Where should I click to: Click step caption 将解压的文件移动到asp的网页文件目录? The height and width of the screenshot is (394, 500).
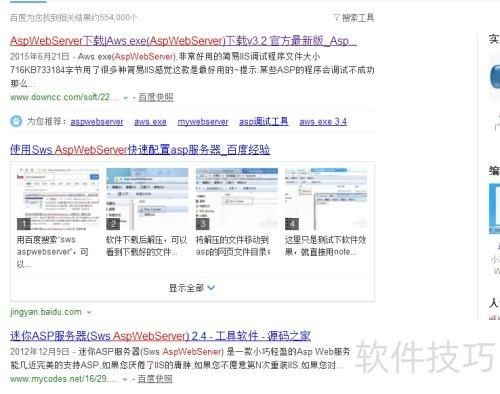(x=233, y=246)
